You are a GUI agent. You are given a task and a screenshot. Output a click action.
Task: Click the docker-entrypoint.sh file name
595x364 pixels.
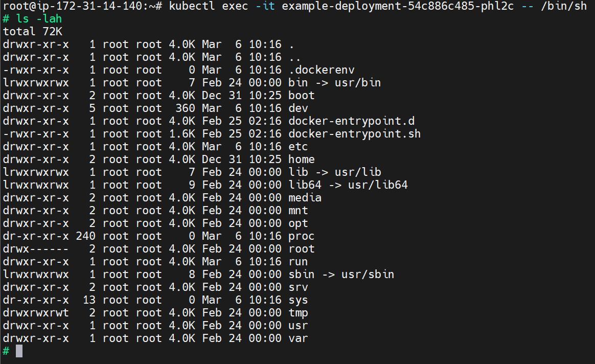pos(354,134)
